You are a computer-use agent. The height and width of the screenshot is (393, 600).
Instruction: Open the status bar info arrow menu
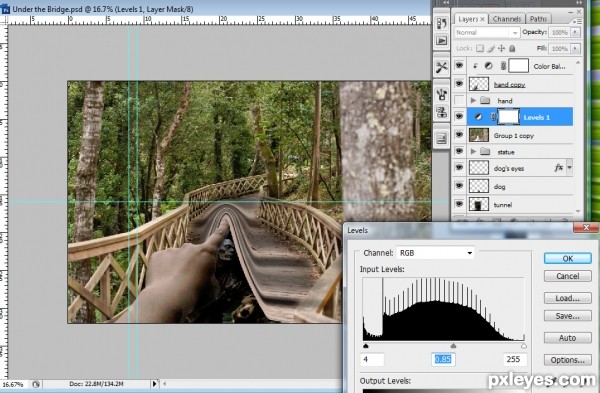pyautogui.click(x=155, y=383)
